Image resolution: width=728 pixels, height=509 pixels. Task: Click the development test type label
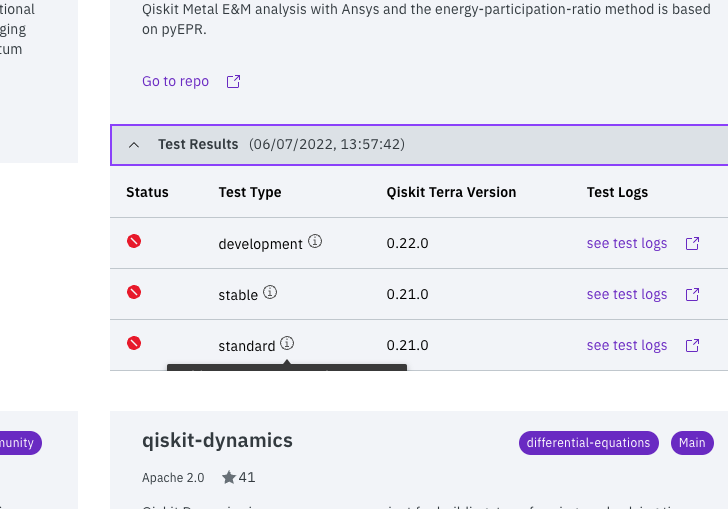coord(260,244)
